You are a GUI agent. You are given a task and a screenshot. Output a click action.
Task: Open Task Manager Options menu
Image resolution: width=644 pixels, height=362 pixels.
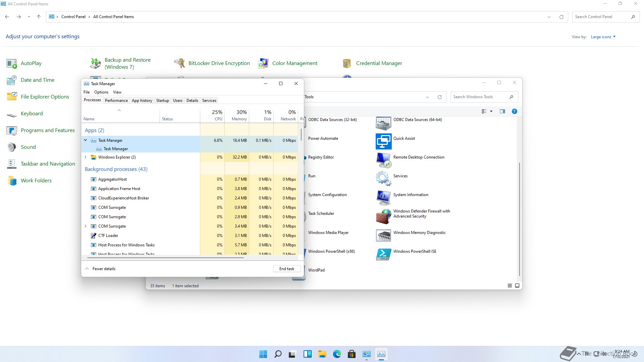(x=101, y=92)
